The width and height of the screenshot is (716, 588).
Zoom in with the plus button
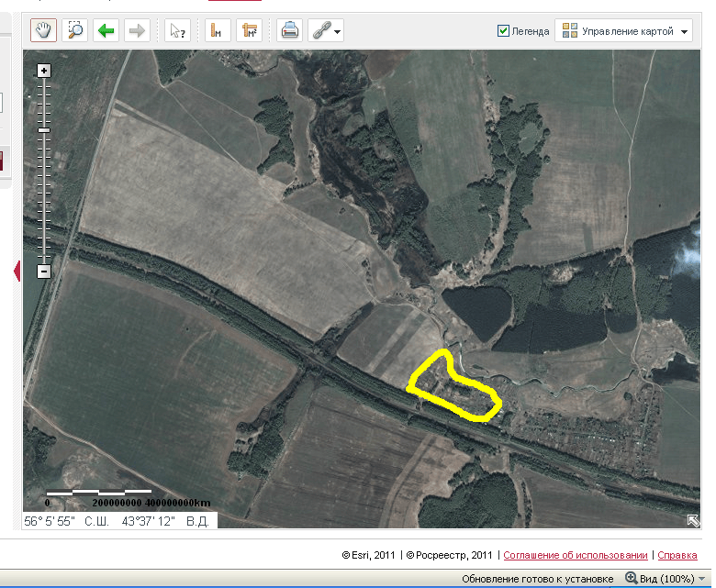(44, 71)
